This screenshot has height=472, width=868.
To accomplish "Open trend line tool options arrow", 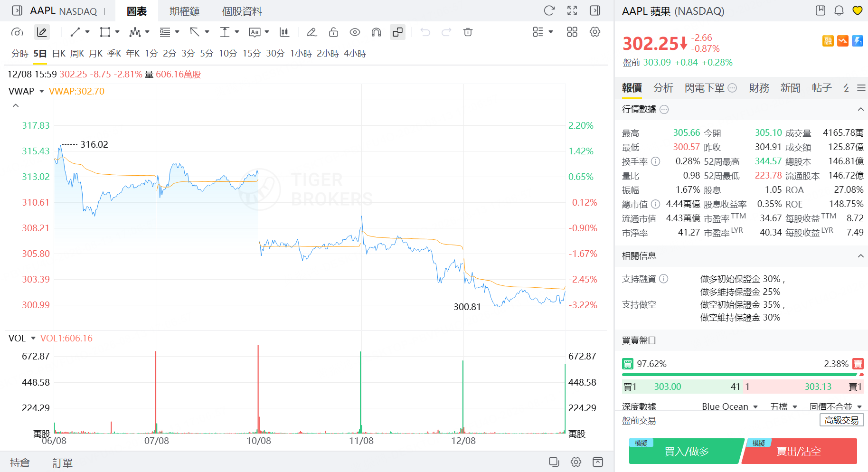I will coord(87,32).
